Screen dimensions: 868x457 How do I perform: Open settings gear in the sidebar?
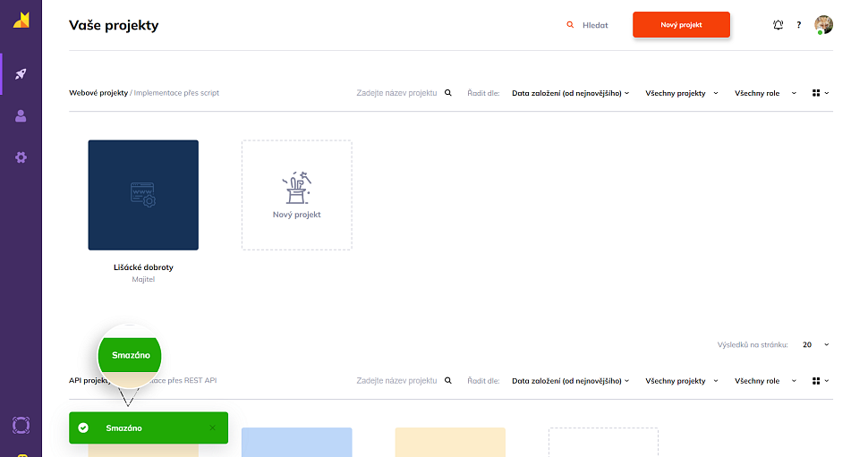21,157
